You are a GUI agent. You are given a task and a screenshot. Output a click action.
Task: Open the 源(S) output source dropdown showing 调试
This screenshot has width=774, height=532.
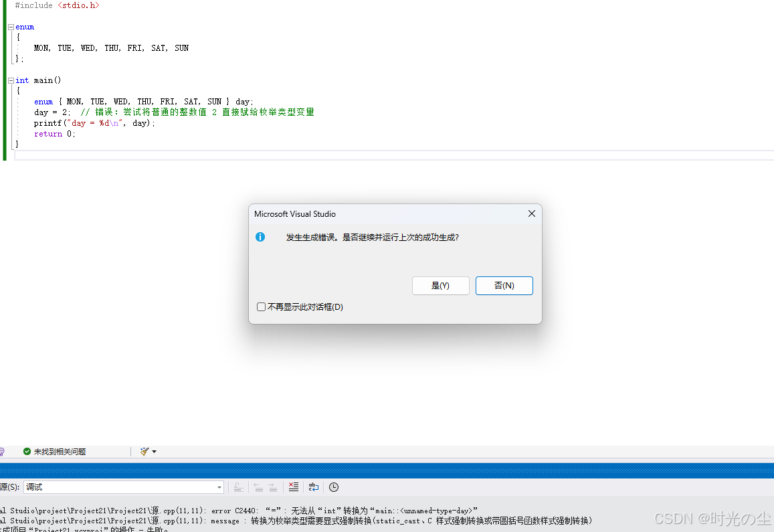coord(218,487)
